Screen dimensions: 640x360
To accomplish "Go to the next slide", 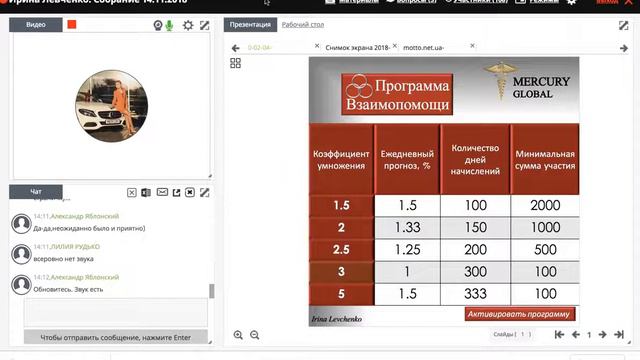I will coord(602,335).
